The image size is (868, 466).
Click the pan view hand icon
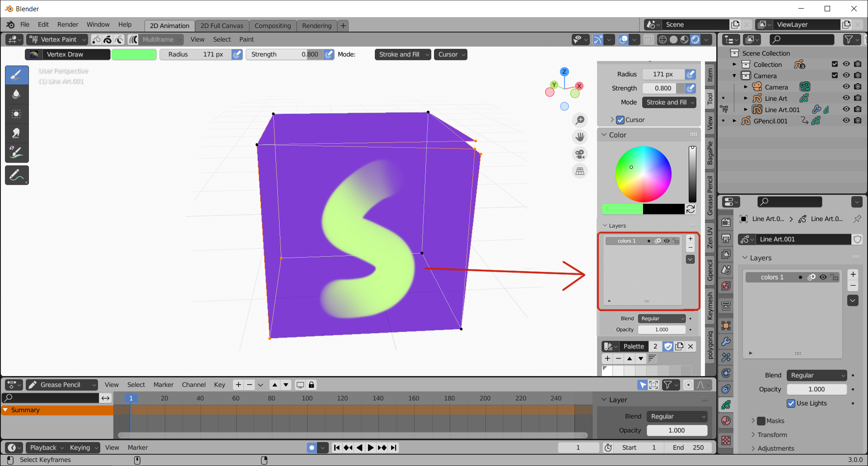(x=580, y=137)
